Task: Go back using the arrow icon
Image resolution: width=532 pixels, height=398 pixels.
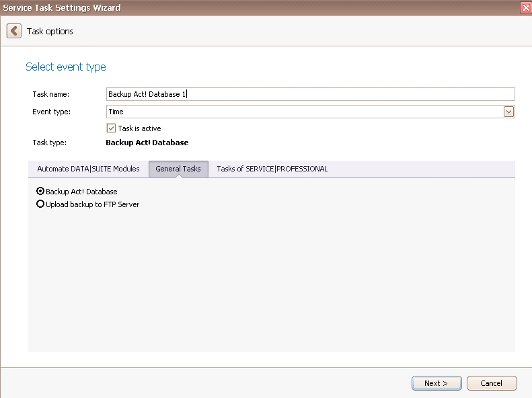Action: (x=14, y=31)
